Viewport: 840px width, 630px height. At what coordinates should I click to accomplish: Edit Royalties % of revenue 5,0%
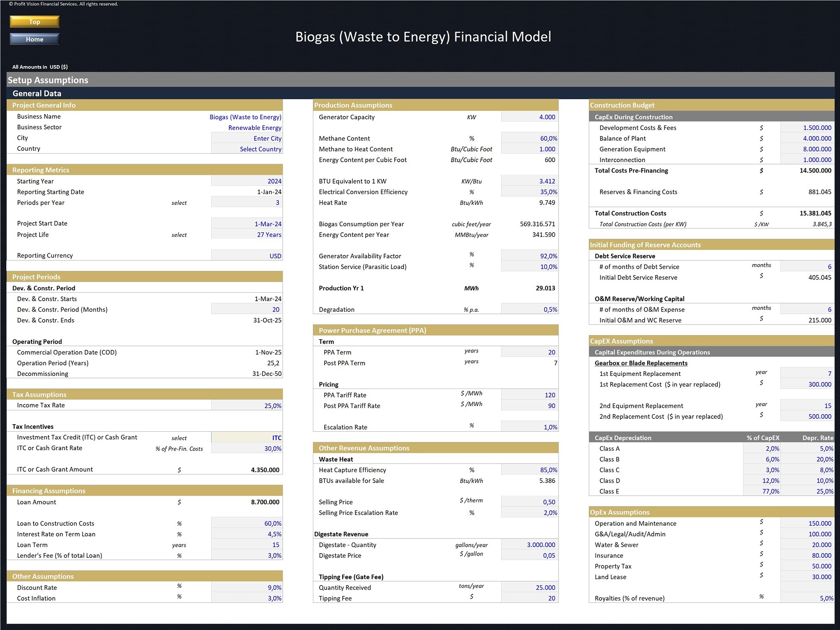pyautogui.click(x=807, y=598)
